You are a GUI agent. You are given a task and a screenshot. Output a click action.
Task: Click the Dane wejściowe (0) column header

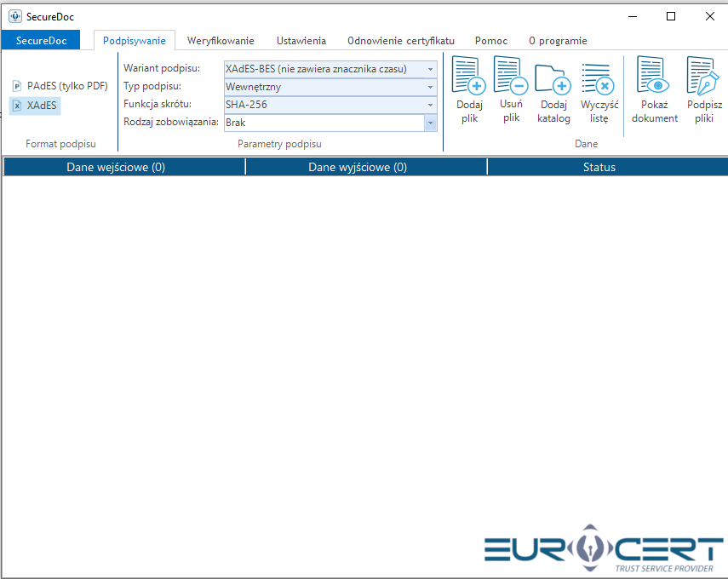point(116,168)
